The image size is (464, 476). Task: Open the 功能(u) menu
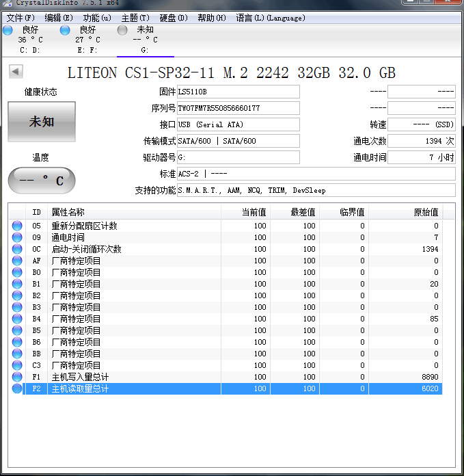(x=97, y=18)
